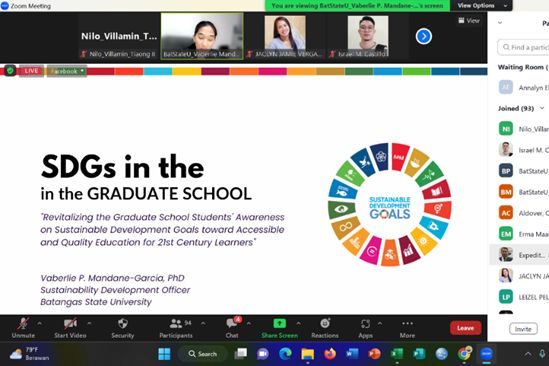The height and width of the screenshot is (366, 549).
Task: Open the Participants panel icon
Action: pyautogui.click(x=176, y=324)
